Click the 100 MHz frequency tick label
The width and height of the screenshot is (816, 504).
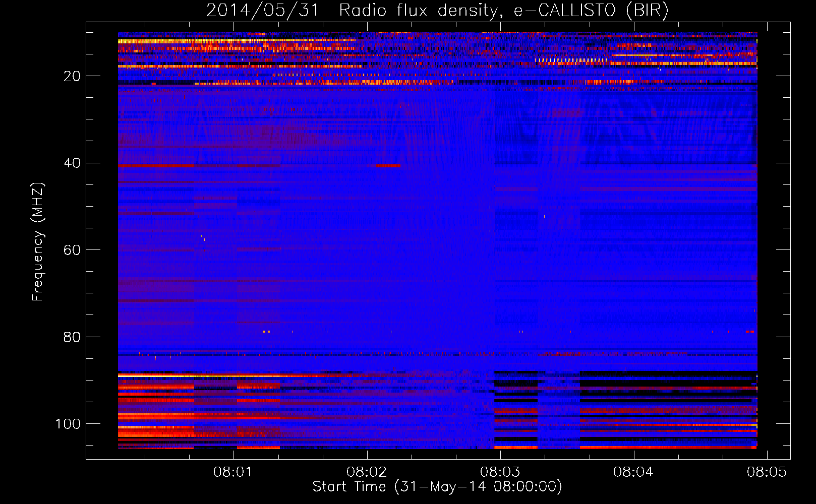68,424
